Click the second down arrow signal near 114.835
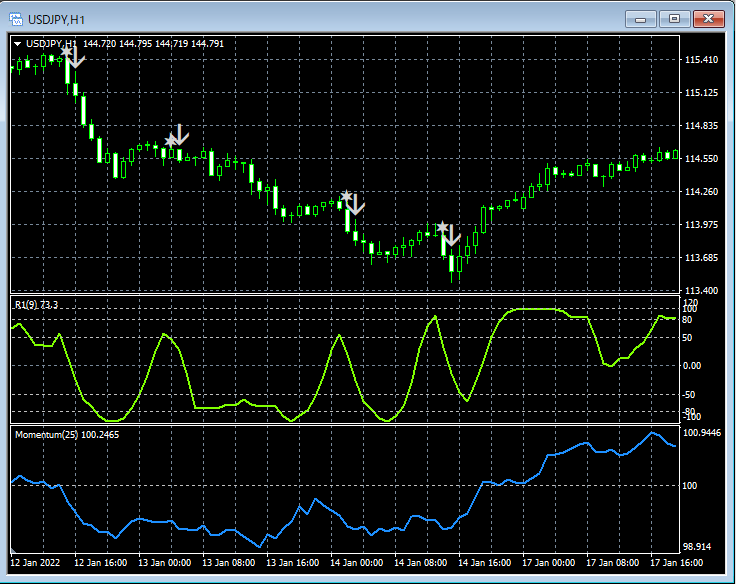The height and width of the screenshot is (584, 737). coord(179,135)
